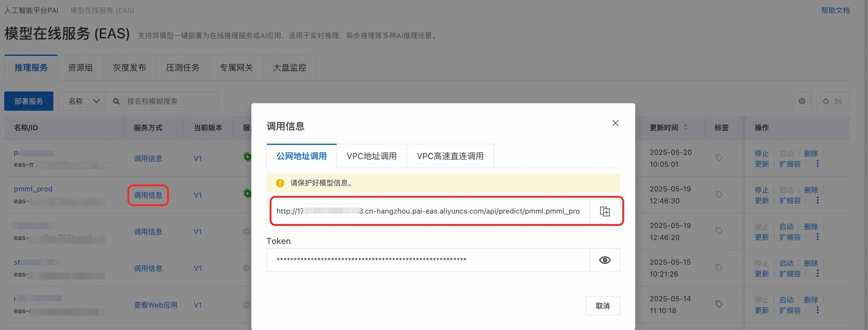868x330 pixels.
Task: Click the 3s auto-refresh button
Action: pos(833,101)
